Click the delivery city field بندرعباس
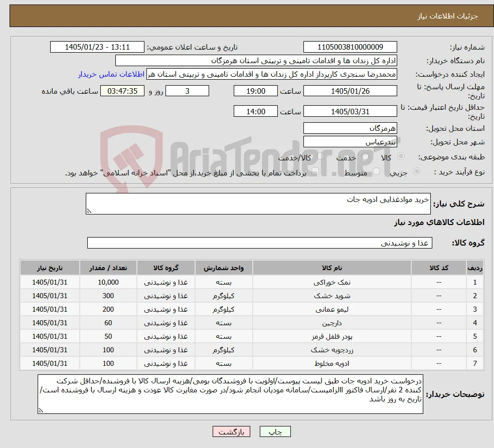494x448 pixels. pyautogui.click(x=350, y=142)
